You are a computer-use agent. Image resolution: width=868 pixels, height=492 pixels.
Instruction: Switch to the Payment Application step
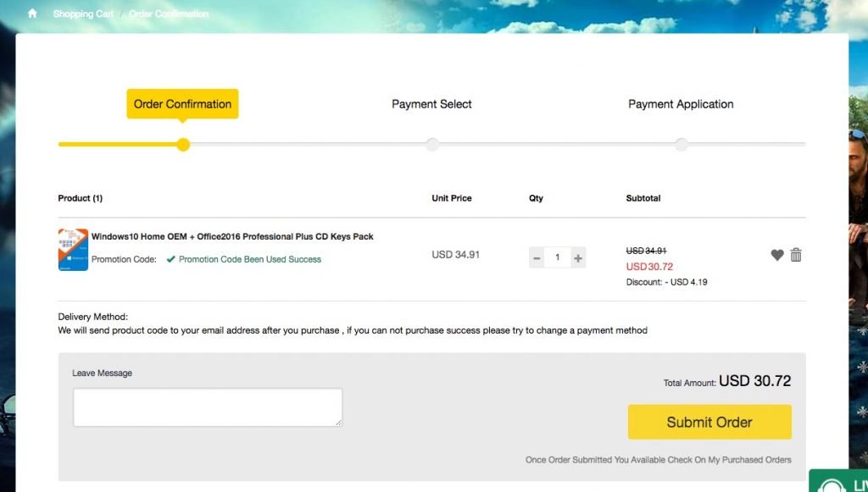tap(681, 104)
